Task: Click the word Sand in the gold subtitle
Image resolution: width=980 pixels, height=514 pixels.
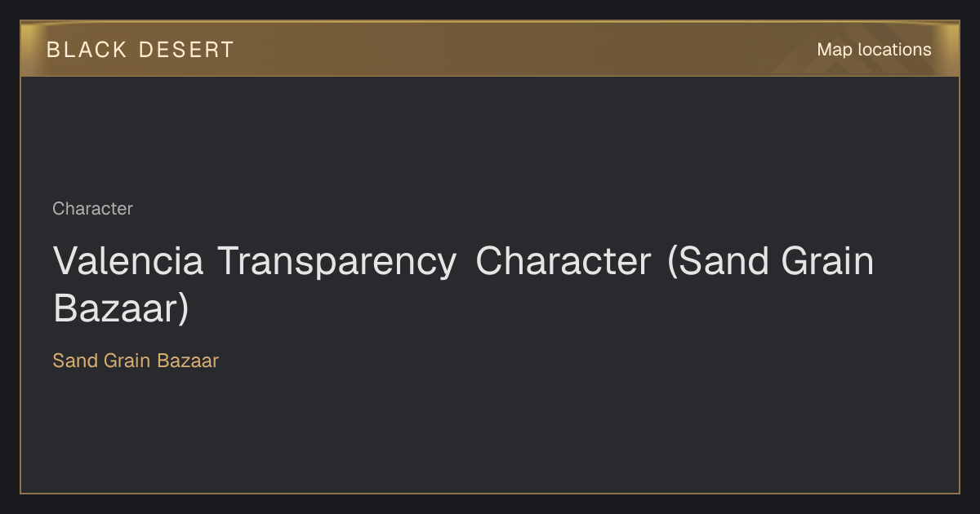Action: [75, 361]
